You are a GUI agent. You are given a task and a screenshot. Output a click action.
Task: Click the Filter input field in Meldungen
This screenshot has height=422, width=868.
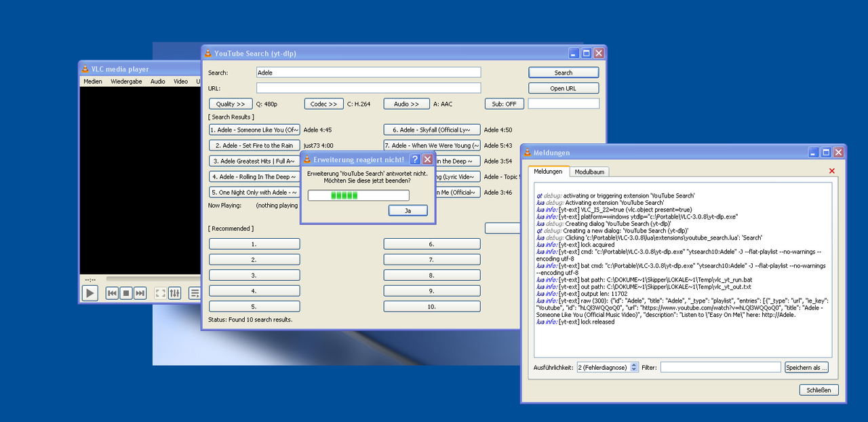pos(721,367)
